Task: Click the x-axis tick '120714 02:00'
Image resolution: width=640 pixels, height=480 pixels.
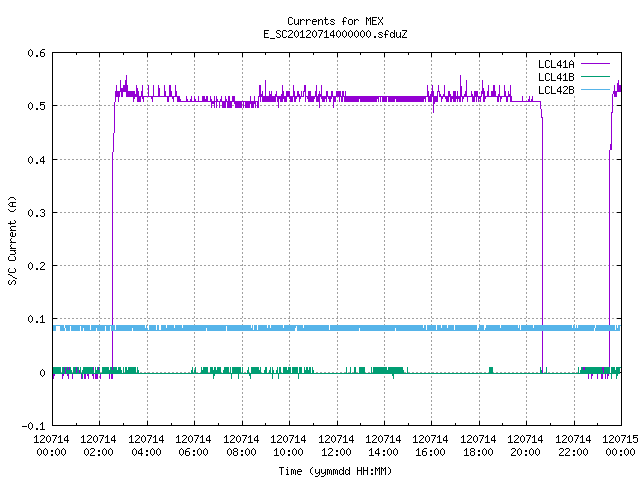Action: coord(98,445)
